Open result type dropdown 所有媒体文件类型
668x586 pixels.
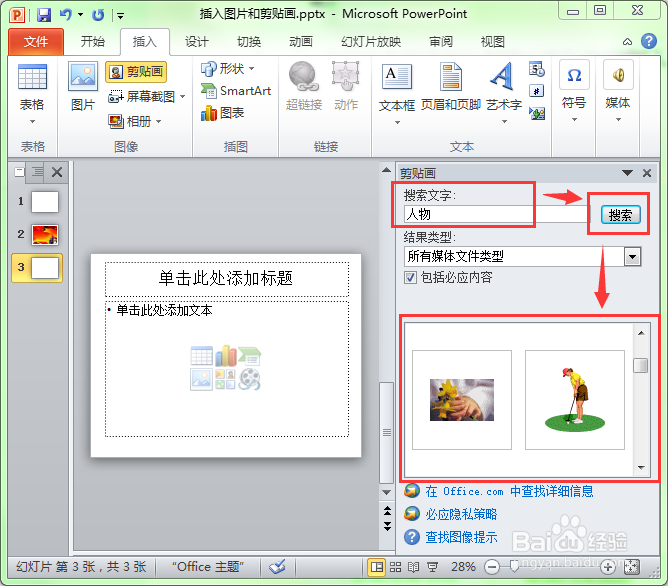633,257
